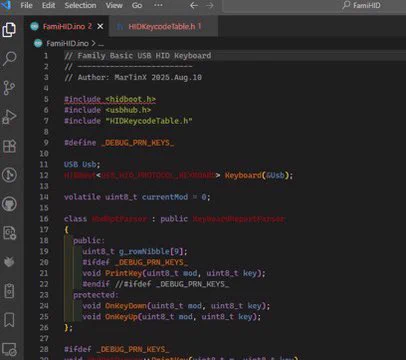
Task: Click '#define _DEBUG_PRN_KEYS_' on line 9
Action: [119, 143]
